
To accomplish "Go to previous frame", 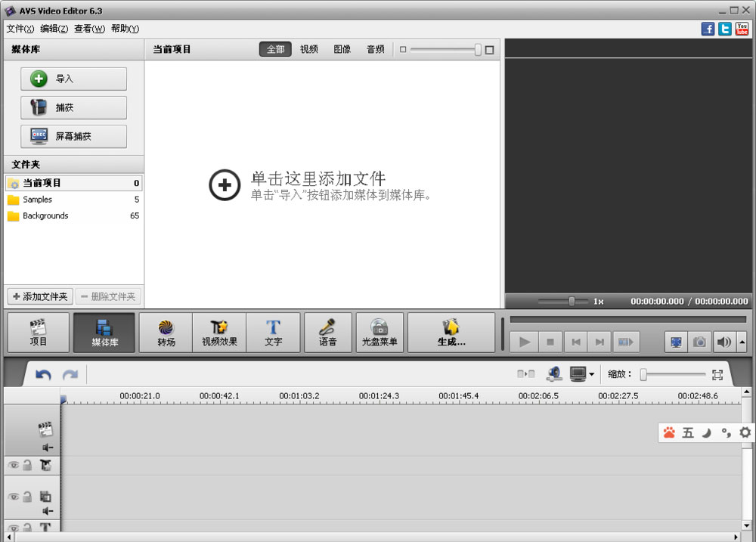I will pos(575,342).
